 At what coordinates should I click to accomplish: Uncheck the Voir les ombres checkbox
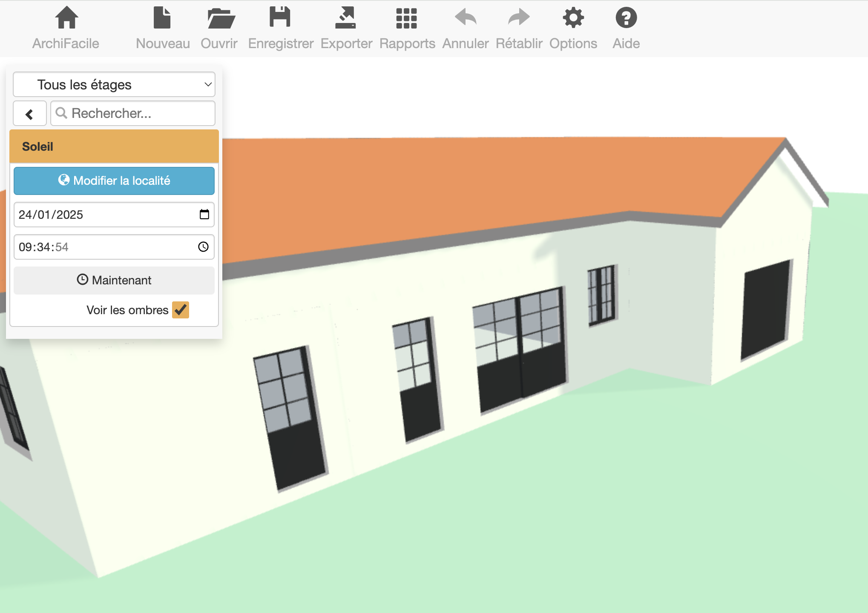(x=181, y=310)
